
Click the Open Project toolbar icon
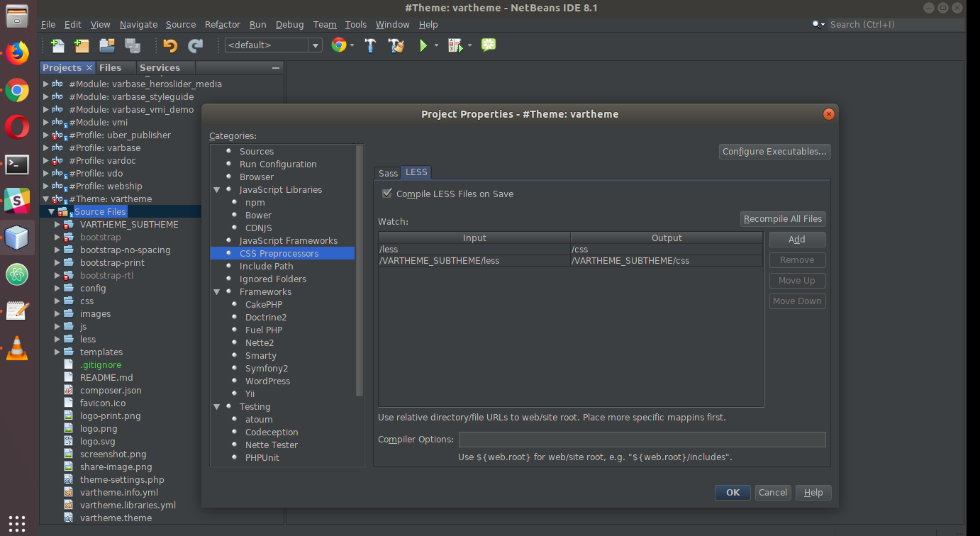pyautogui.click(x=107, y=45)
